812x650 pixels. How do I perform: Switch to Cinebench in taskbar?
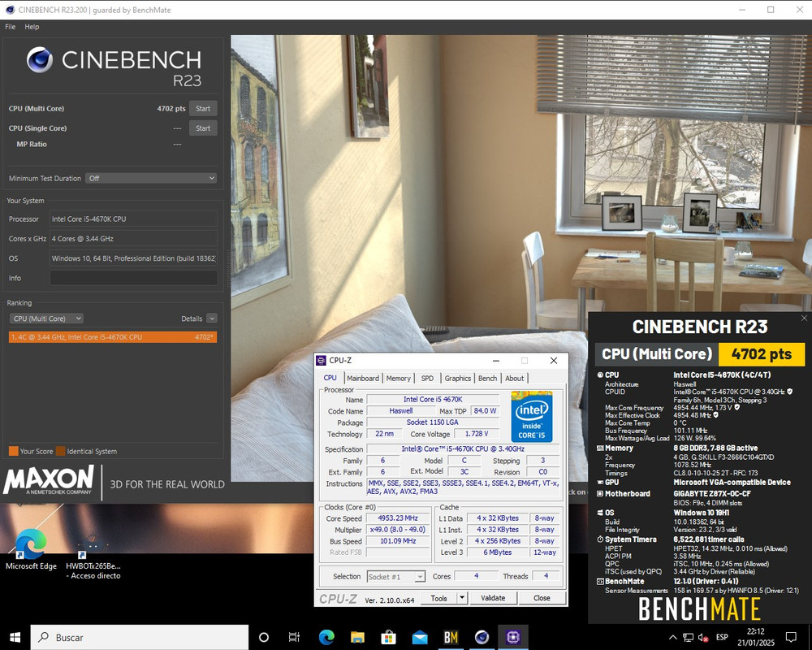pos(482,637)
